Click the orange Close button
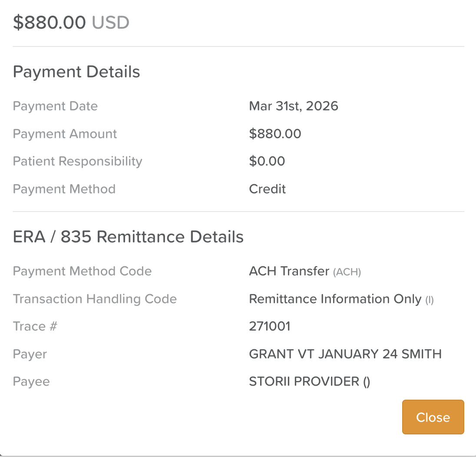Screen dimensions: 476x457 [x=433, y=417]
